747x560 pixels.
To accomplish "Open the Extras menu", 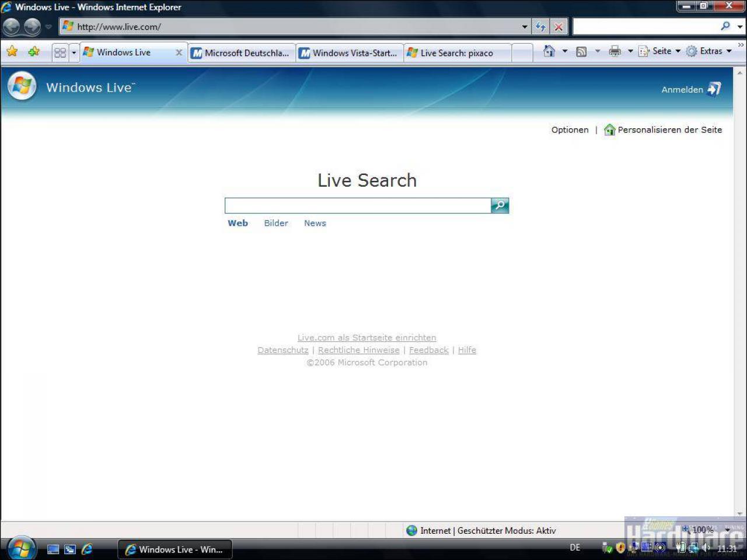I will pyautogui.click(x=708, y=51).
